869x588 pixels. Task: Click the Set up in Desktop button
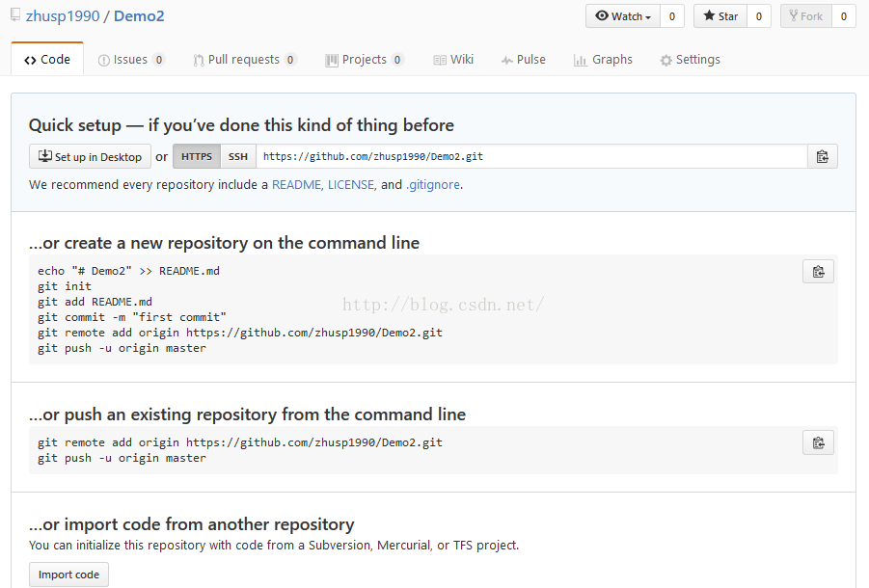coord(90,157)
